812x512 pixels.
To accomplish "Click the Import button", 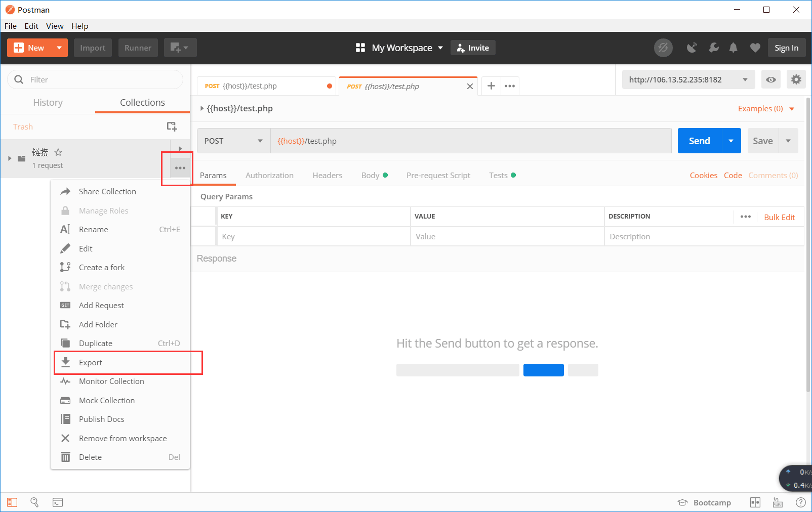I will pyautogui.click(x=93, y=48).
